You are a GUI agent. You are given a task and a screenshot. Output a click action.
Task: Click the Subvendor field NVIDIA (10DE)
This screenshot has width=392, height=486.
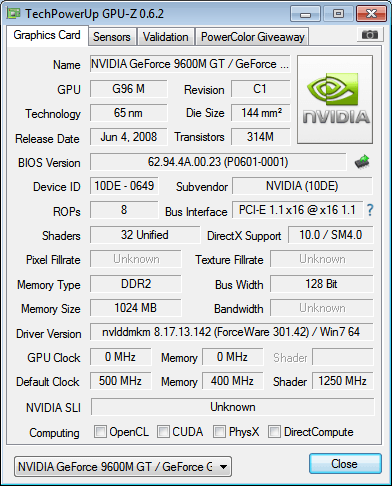[302, 186]
